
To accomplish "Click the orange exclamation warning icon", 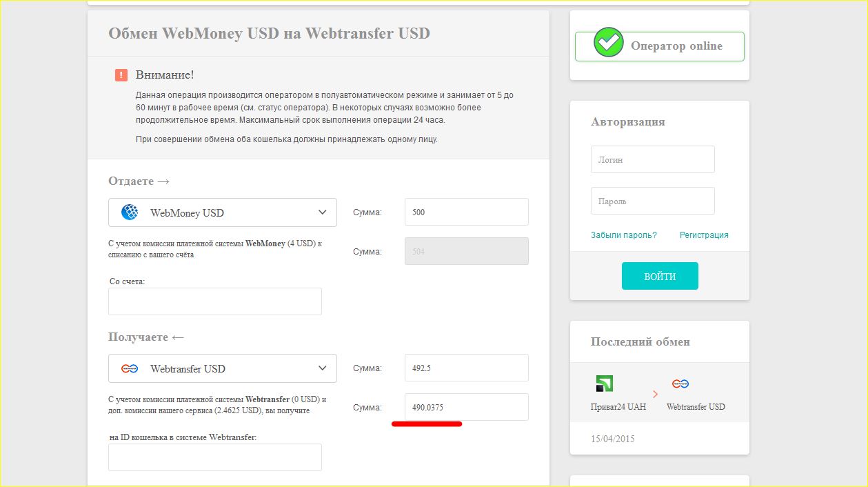I will coord(121,75).
